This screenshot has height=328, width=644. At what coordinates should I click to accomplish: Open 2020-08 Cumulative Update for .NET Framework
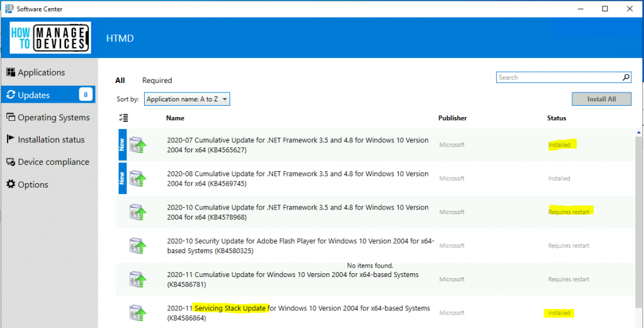[x=297, y=178]
